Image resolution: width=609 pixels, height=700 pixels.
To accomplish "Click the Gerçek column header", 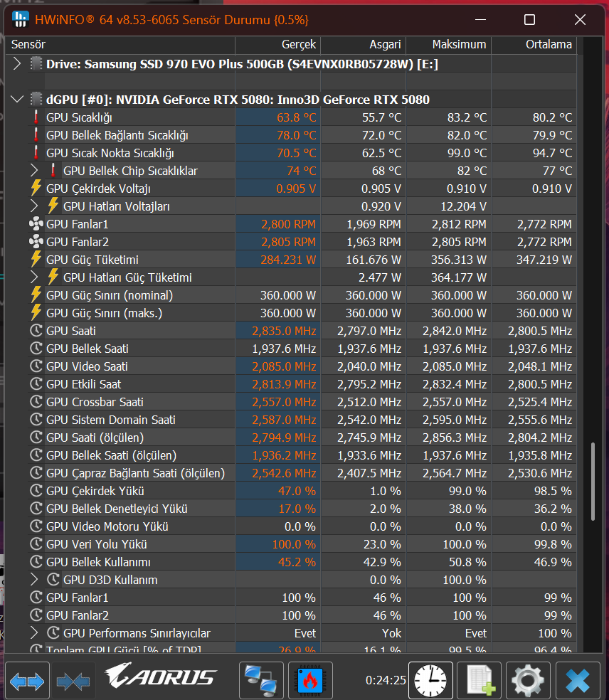I will coord(277,45).
